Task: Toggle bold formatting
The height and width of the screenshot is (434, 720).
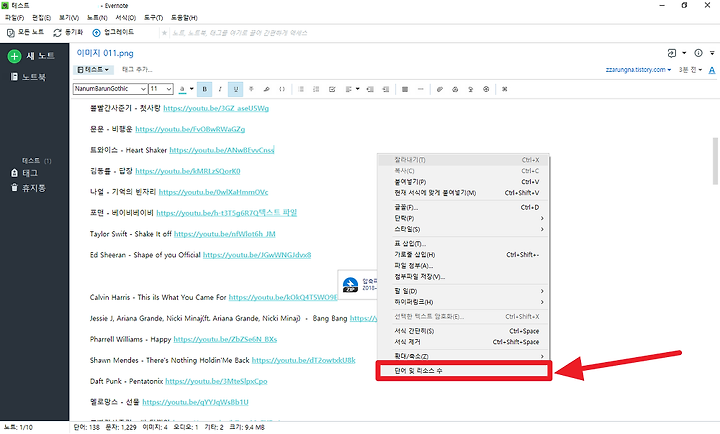Action: pyautogui.click(x=204, y=89)
